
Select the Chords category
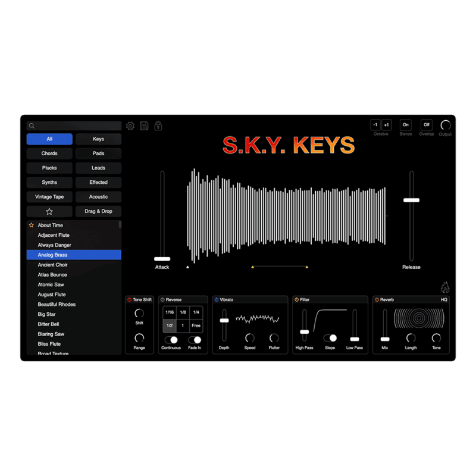coord(49,154)
